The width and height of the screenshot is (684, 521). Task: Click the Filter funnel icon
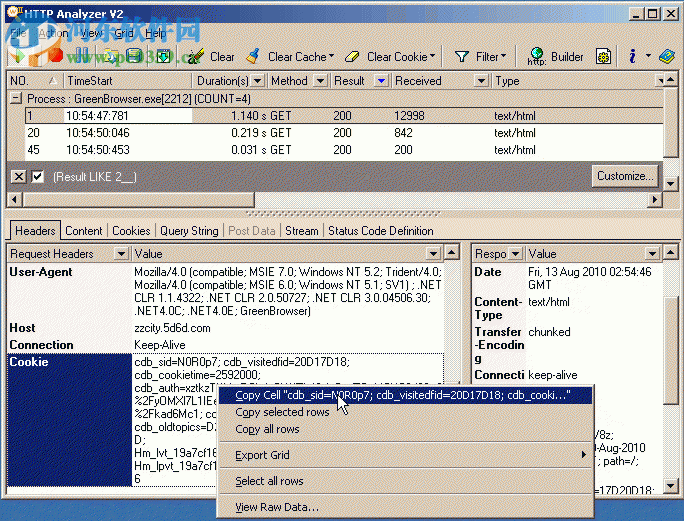point(462,57)
